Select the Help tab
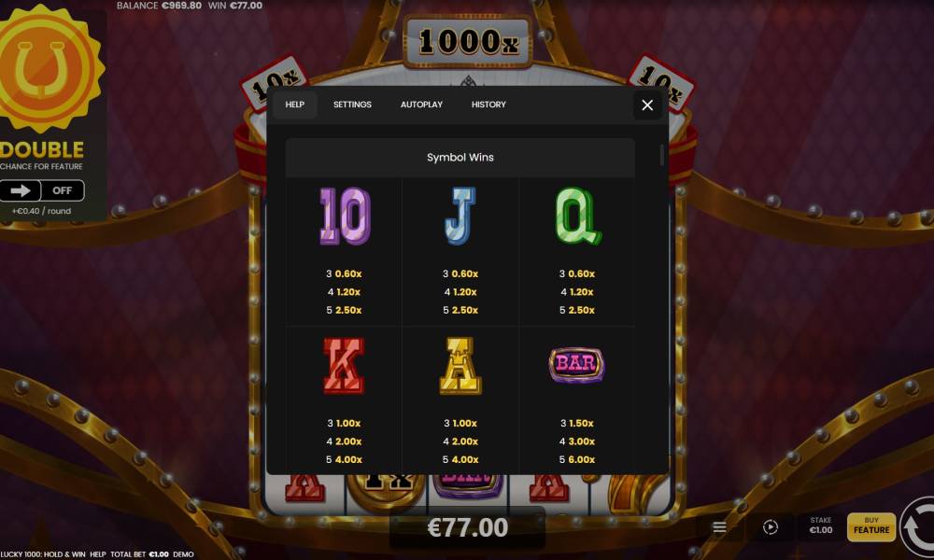Screen dimensions: 934x560 tap(295, 105)
